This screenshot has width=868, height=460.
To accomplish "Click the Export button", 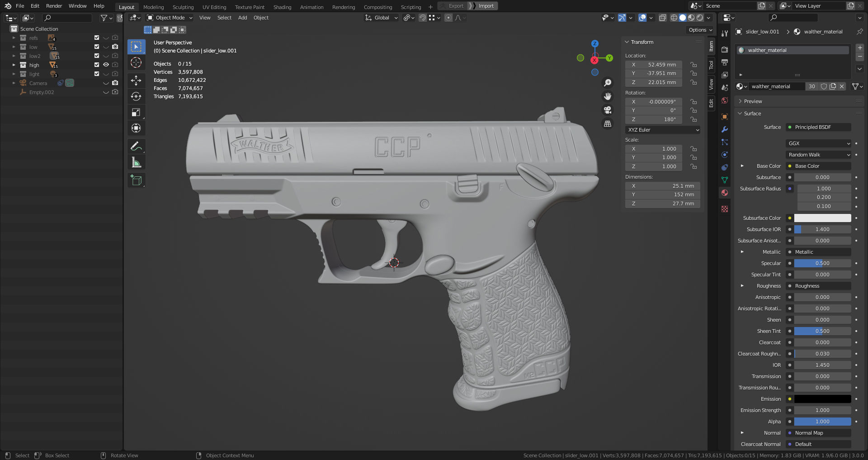I will click(x=453, y=6).
